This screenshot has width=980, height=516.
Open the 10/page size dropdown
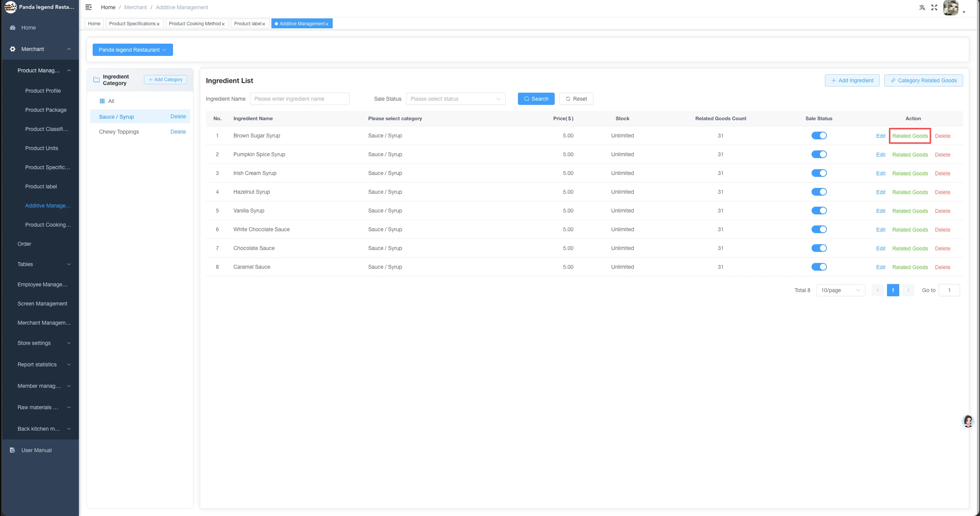pyautogui.click(x=841, y=290)
